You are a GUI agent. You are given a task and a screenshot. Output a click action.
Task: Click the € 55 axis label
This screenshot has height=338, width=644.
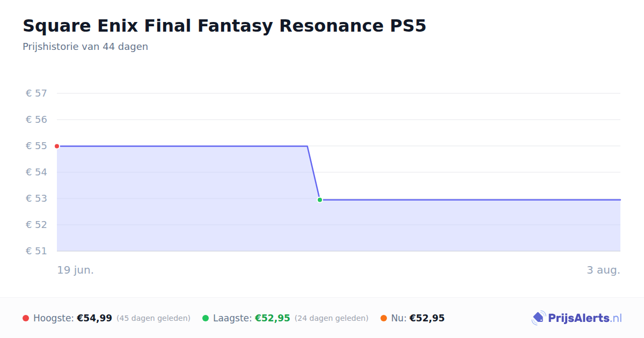(x=36, y=146)
